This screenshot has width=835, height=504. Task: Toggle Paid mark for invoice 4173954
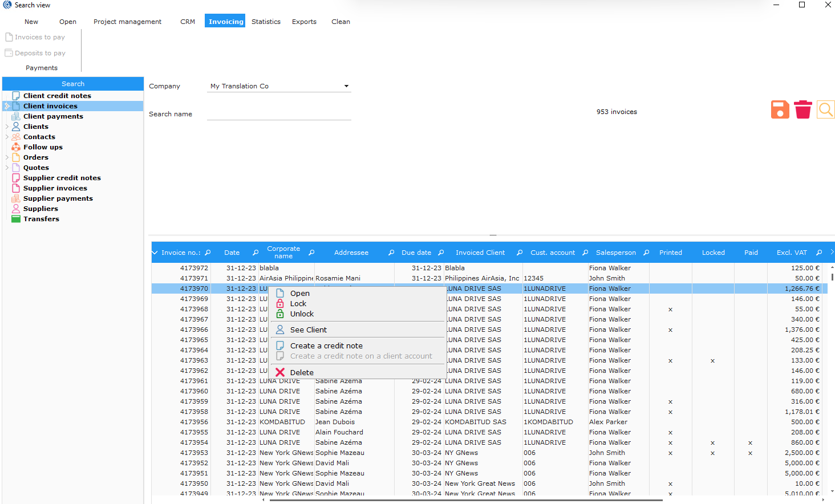coord(750,443)
